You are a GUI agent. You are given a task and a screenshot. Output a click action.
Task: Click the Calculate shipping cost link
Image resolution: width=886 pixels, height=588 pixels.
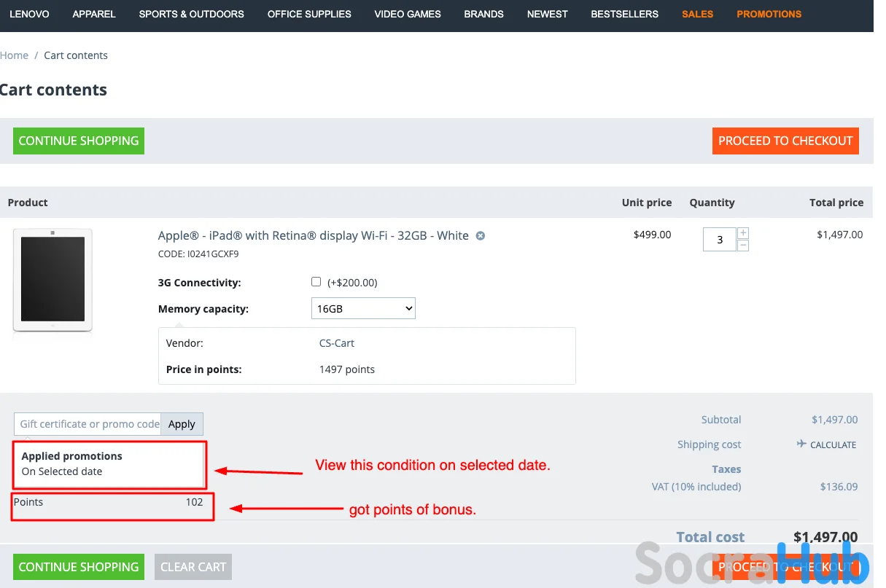(833, 444)
